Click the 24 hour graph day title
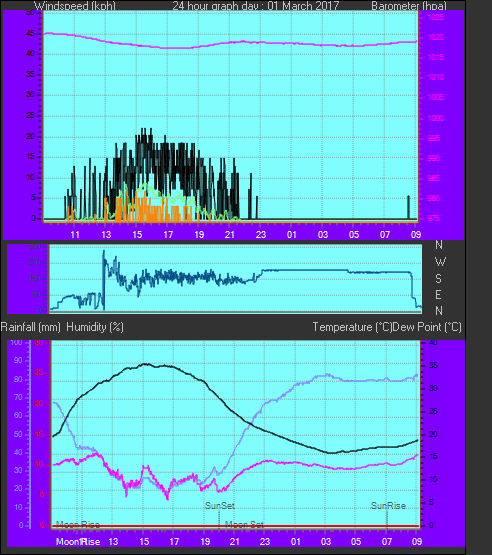This screenshot has width=492, height=555. (256, 6)
